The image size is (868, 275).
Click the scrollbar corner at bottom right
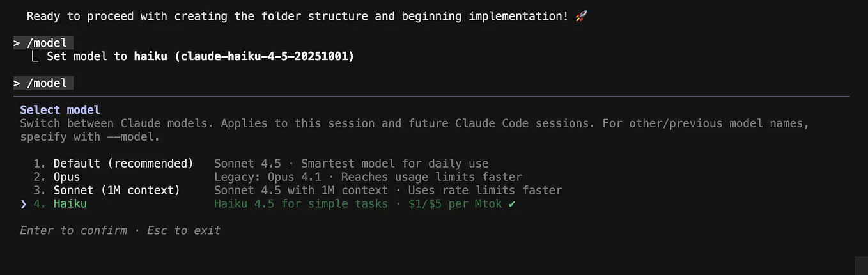pyautogui.click(x=861, y=265)
